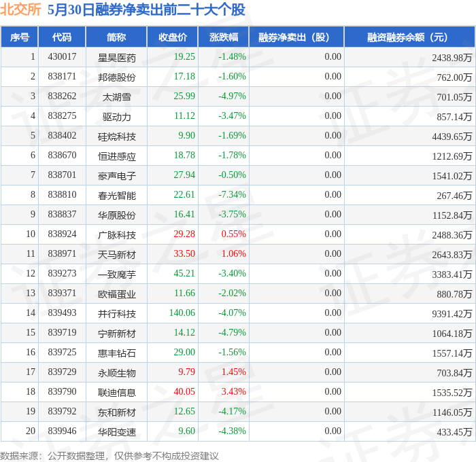Click change value -4.97%
The image size is (476, 462).
[x=232, y=96]
